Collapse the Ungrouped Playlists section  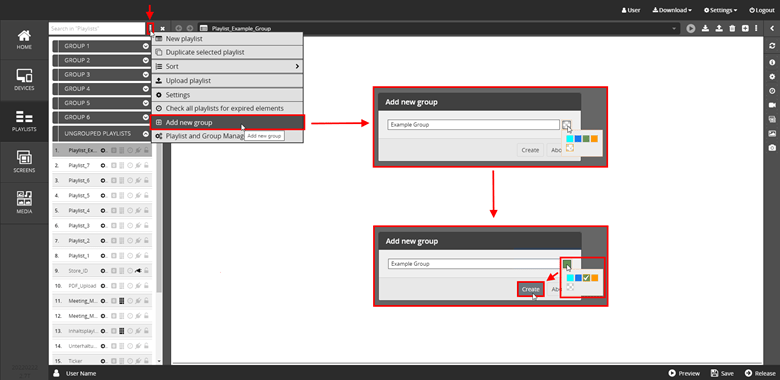coord(146,133)
